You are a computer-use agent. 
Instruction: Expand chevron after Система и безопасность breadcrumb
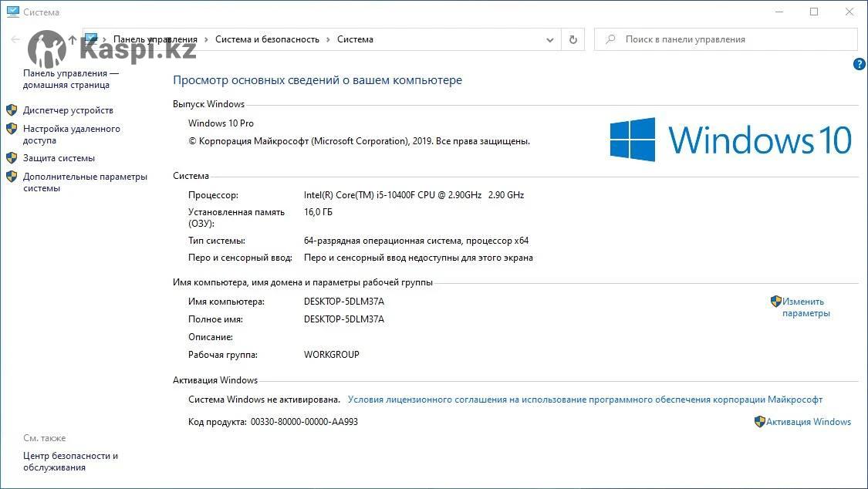click(x=328, y=40)
